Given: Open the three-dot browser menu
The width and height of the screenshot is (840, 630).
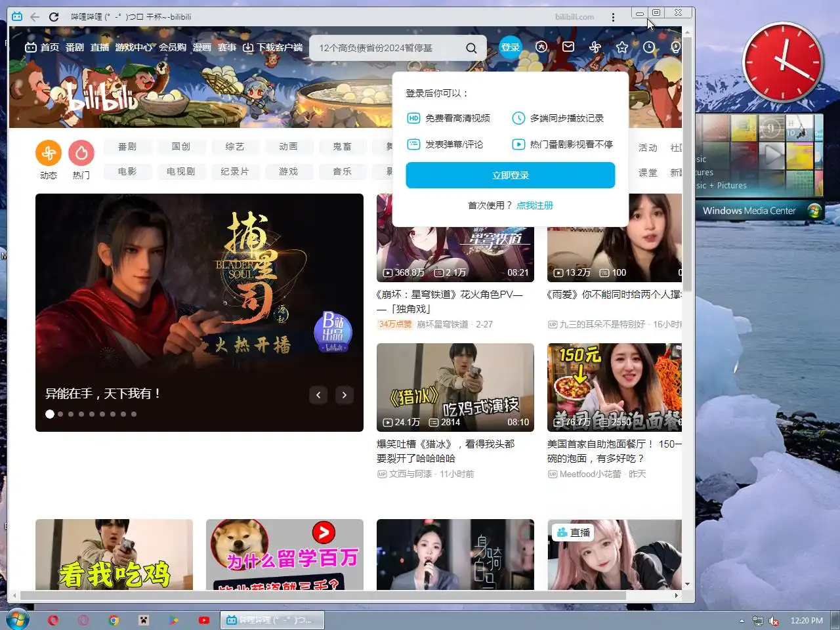Looking at the screenshot, I should click(613, 17).
